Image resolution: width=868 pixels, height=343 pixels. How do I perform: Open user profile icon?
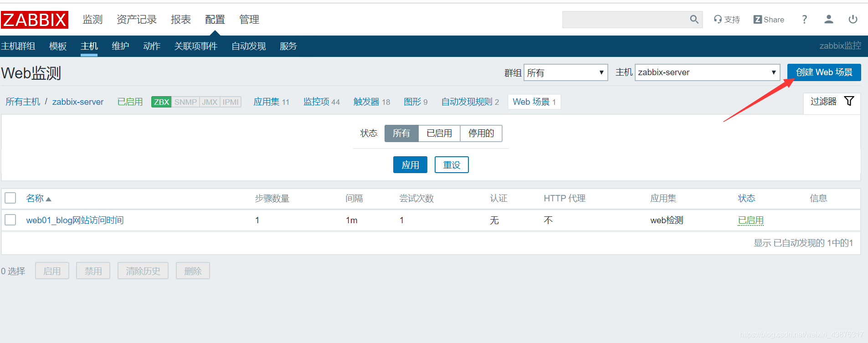pos(829,20)
